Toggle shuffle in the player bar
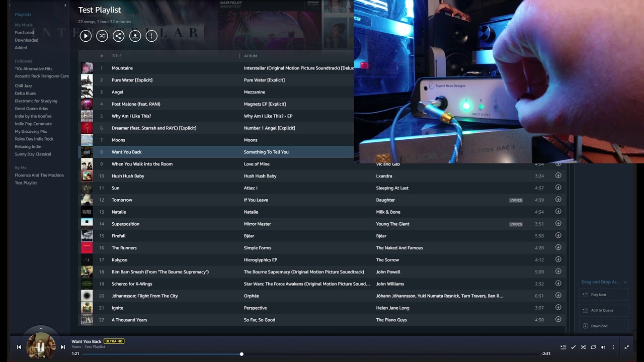This screenshot has height=362, width=644. (x=583, y=347)
